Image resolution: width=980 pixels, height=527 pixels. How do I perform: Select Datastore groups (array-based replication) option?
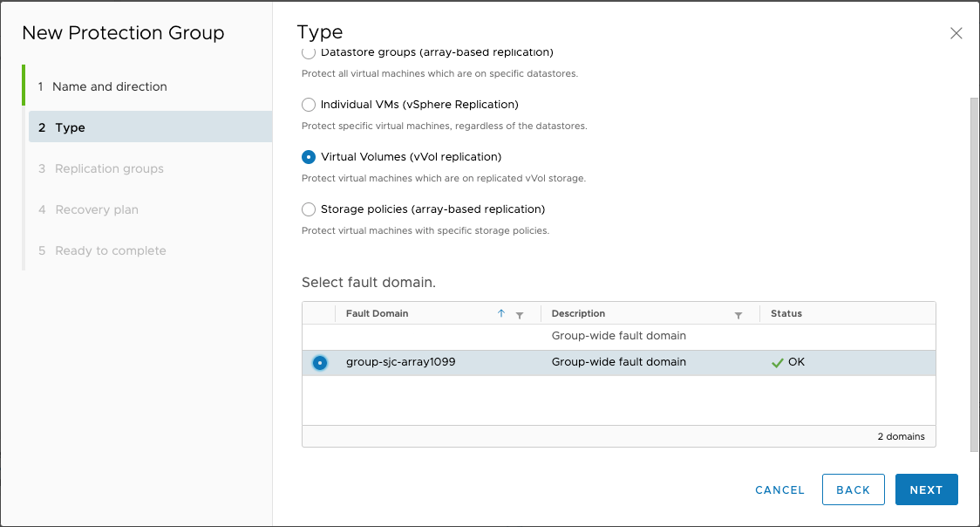click(309, 52)
